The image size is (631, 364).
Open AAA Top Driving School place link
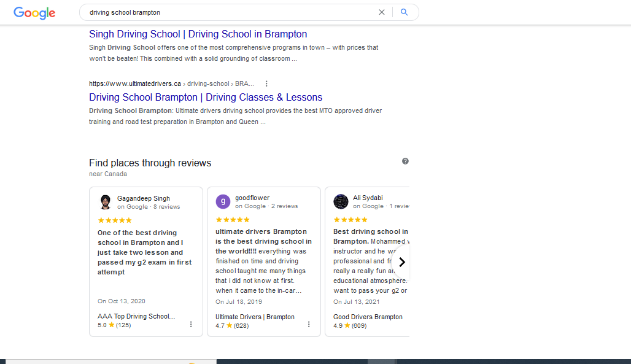[136, 317]
